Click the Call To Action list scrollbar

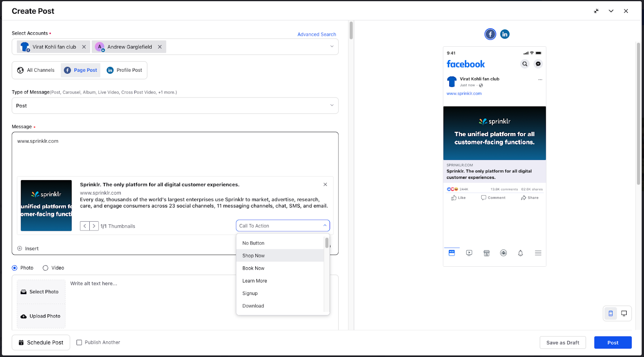[x=326, y=243]
